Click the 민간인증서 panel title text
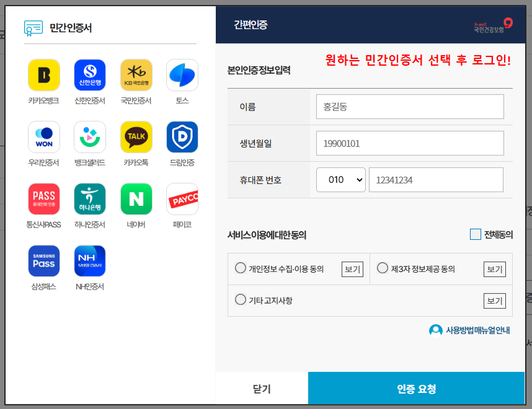The width and height of the screenshot is (532, 409). click(x=71, y=28)
